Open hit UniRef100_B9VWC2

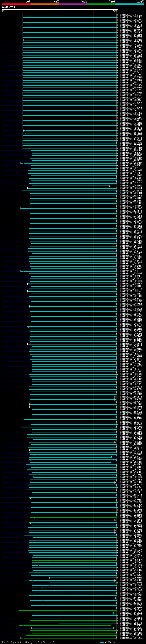pyautogui.click(x=131, y=30)
